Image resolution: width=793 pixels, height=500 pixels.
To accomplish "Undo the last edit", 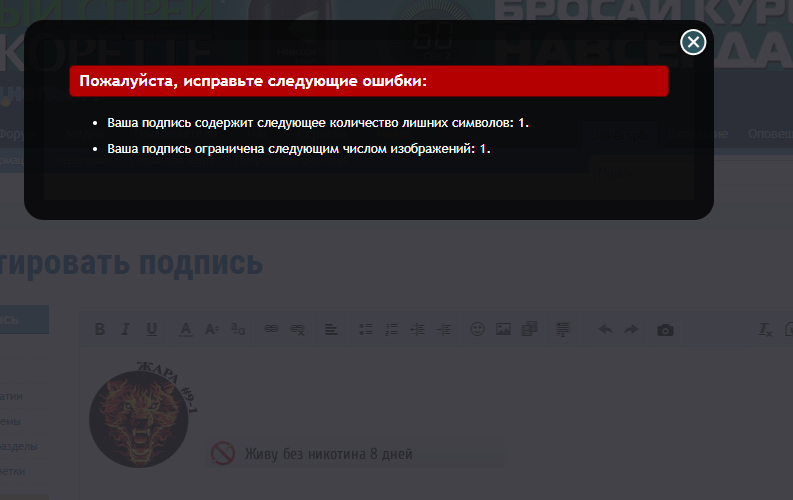I will [605, 330].
